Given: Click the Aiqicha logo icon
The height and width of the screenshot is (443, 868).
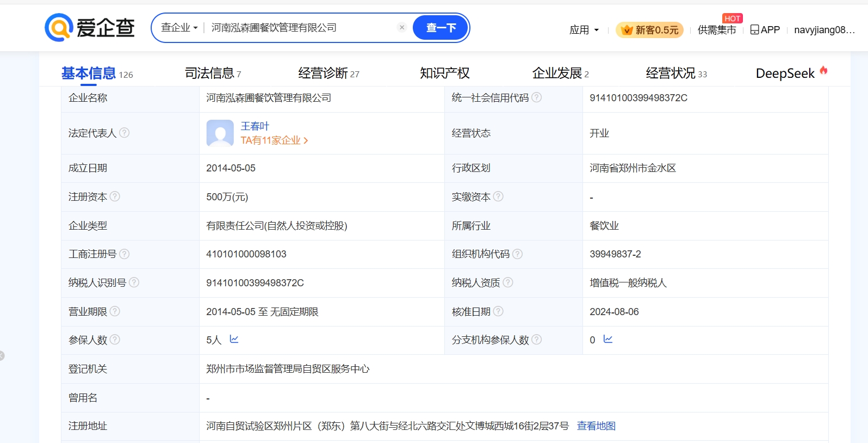Looking at the screenshot, I should tap(59, 28).
